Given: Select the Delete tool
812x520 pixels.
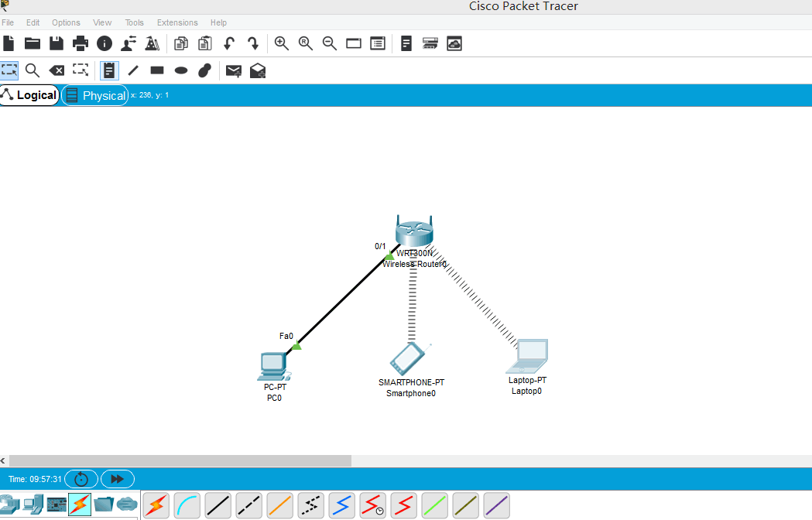Looking at the screenshot, I should (x=56, y=70).
